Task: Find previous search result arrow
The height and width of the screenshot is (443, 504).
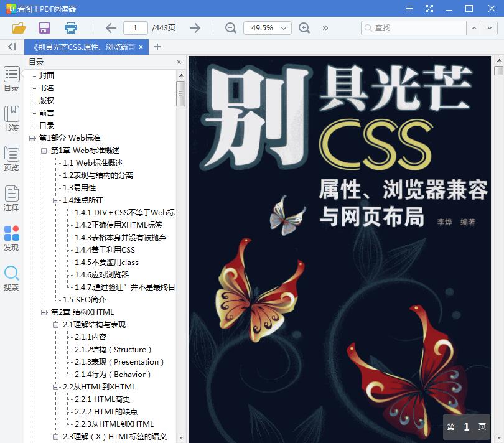Action: [x=474, y=28]
